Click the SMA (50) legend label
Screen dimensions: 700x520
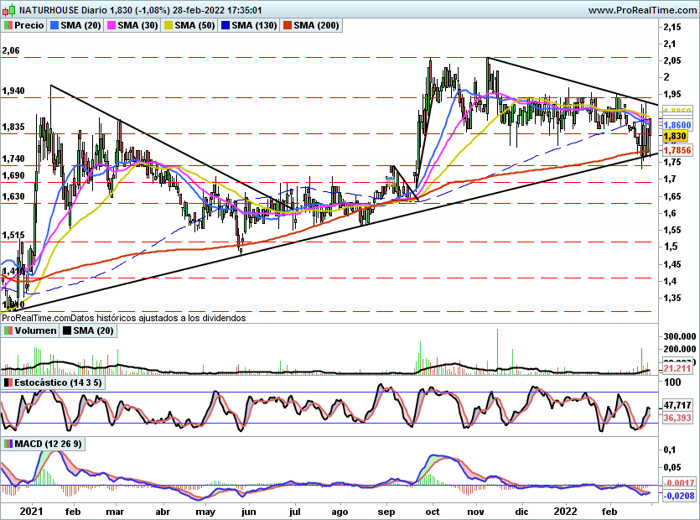(190, 25)
